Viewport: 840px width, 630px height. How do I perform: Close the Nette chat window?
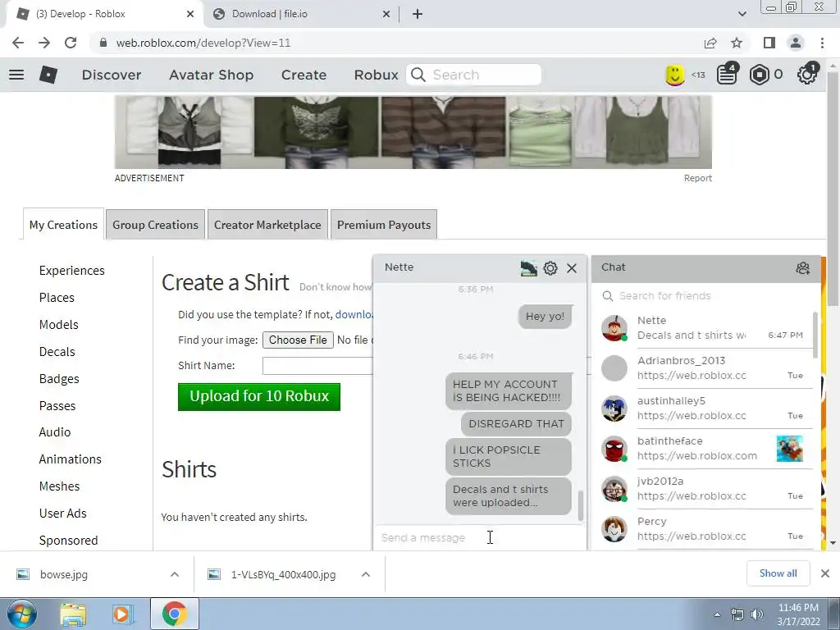pyautogui.click(x=572, y=268)
